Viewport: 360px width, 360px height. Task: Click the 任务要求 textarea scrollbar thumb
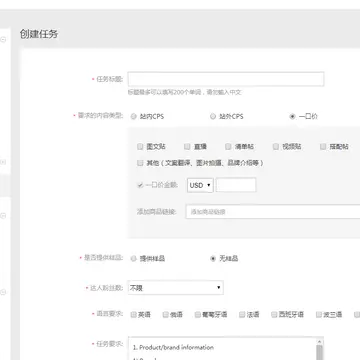320,353
